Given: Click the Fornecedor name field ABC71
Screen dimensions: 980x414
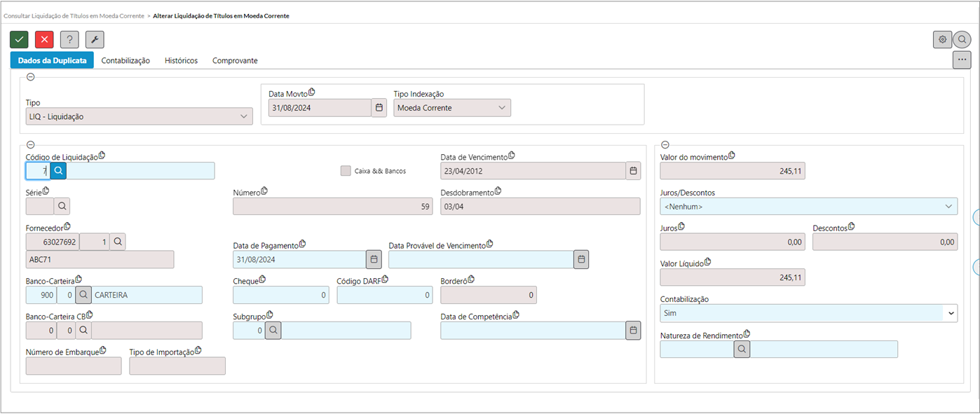Looking at the screenshot, I should [100, 260].
